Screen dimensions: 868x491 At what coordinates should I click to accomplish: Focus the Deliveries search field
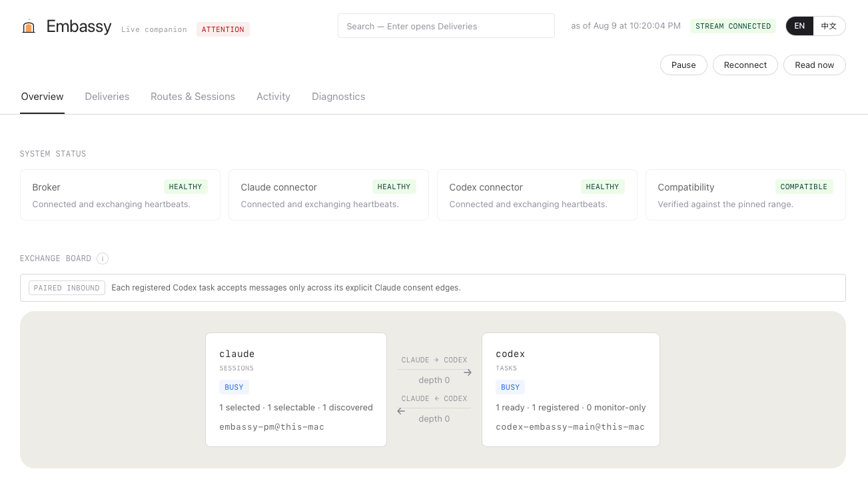coord(446,26)
